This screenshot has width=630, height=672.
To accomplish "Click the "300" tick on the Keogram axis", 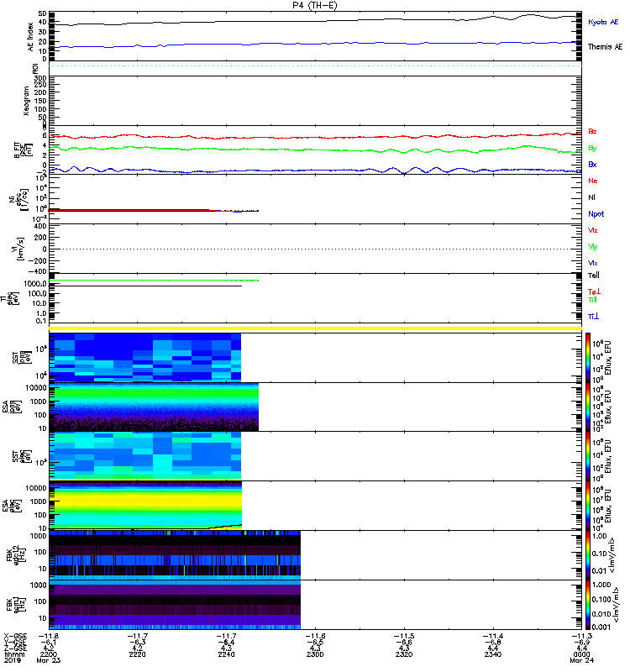I will [40, 78].
